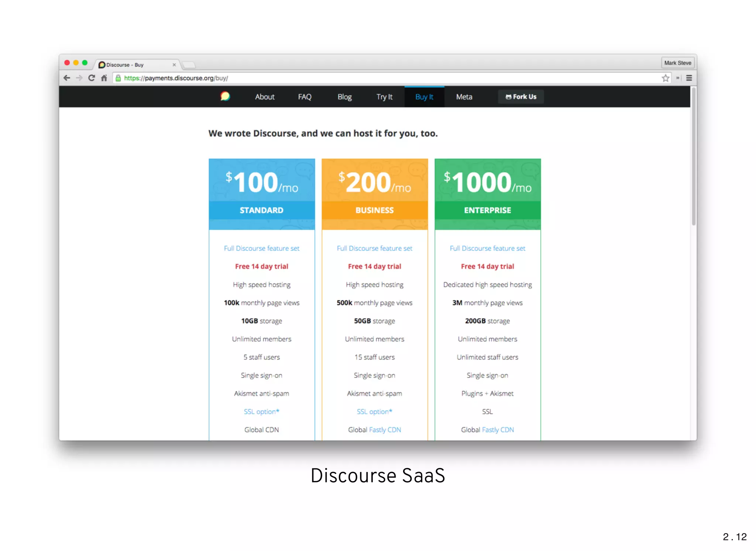Click the Standard plan feature set link
The height and width of the screenshot is (551, 756).
[x=262, y=248]
